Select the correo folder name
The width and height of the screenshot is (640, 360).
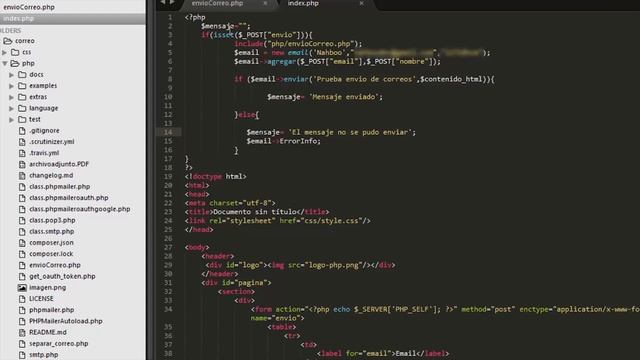point(24,41)
